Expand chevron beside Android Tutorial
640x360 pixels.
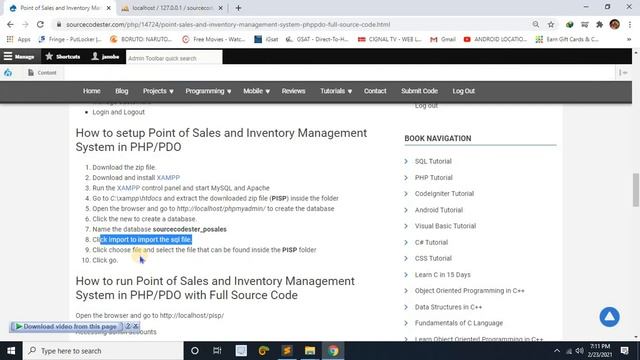406,210
